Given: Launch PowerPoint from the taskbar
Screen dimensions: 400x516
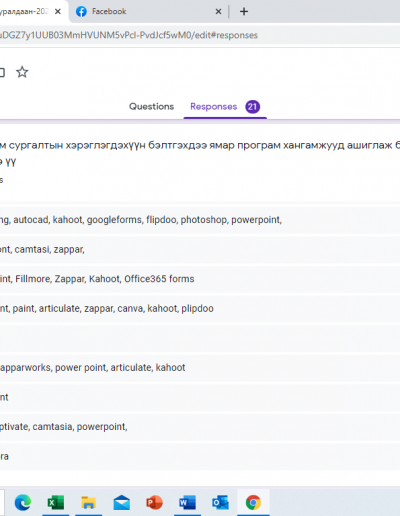Looking at the screenshot, I should (154, 502).
